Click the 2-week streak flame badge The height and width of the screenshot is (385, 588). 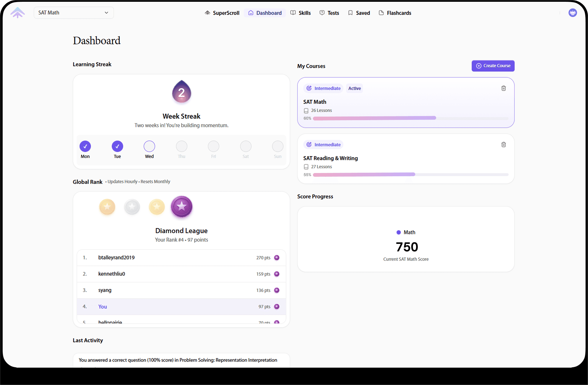pyautogui.click(x=181, y=92)
